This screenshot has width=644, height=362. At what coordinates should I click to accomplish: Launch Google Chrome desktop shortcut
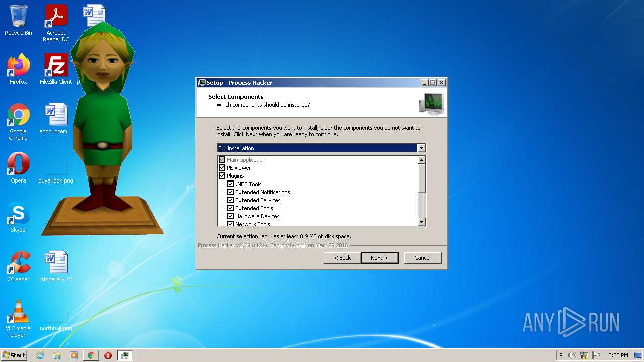point(18,122)
